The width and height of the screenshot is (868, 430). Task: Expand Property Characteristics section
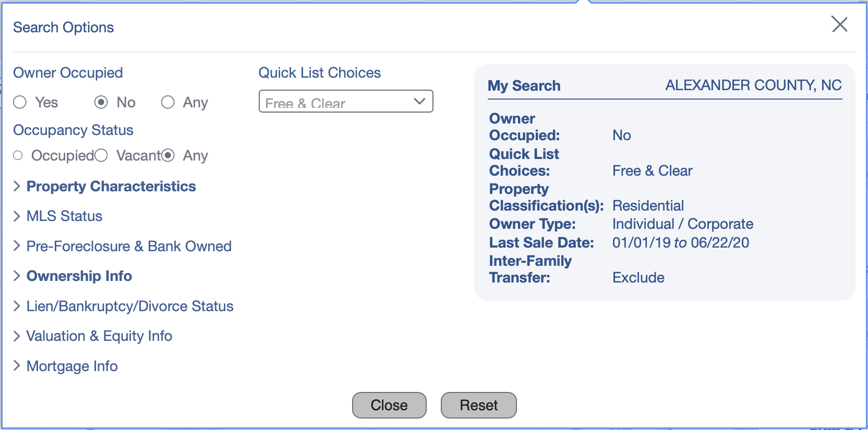point(111,186)
